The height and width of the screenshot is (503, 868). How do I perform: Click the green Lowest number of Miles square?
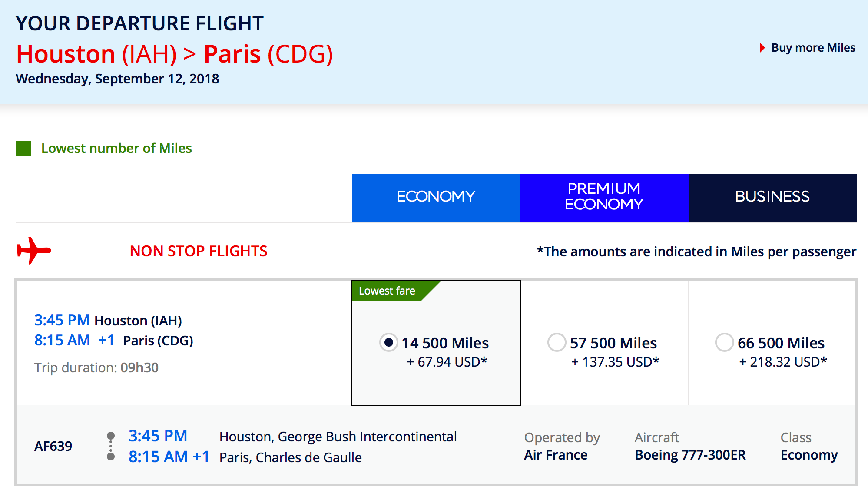pos(23,149)
